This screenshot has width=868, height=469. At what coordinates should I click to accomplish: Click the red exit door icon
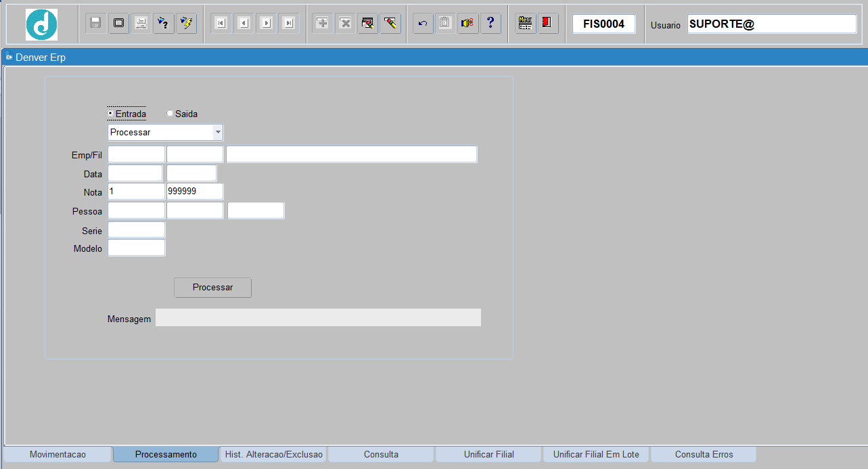coord(546,23)
